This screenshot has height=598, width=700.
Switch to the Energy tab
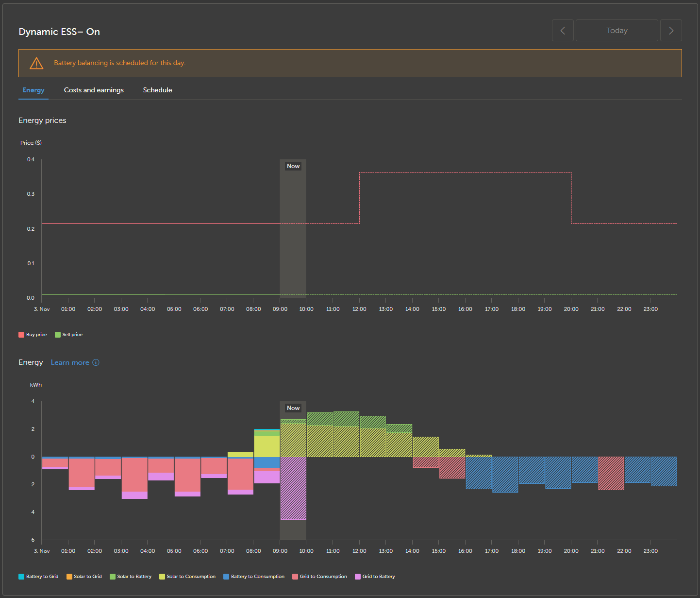pyautogui.click(x=33, y=90)
